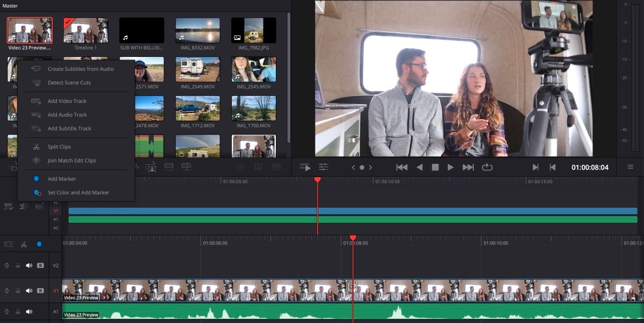
Task: Open the Master bin breadcrumb dropdown
Action: coord(9,5)
